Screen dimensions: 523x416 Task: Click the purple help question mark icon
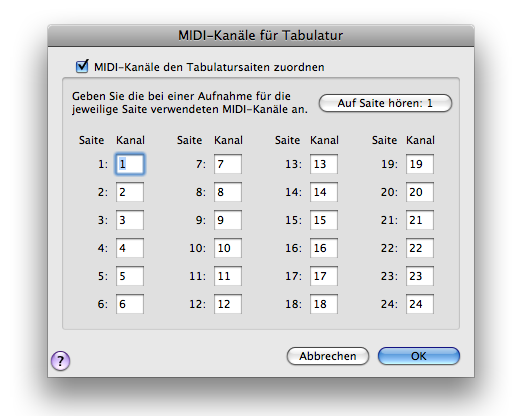pyautogui.click(x=60, y=361)
